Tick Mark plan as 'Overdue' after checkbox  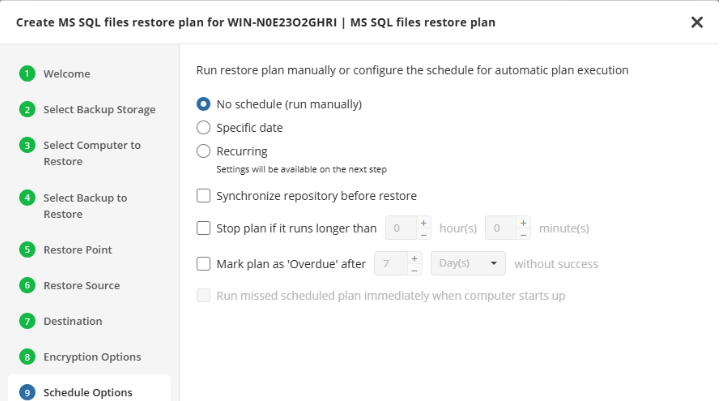click(204, 265)
